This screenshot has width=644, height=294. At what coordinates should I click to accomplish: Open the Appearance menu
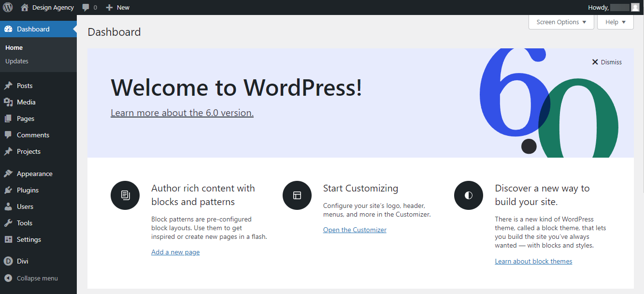point(35,174)
